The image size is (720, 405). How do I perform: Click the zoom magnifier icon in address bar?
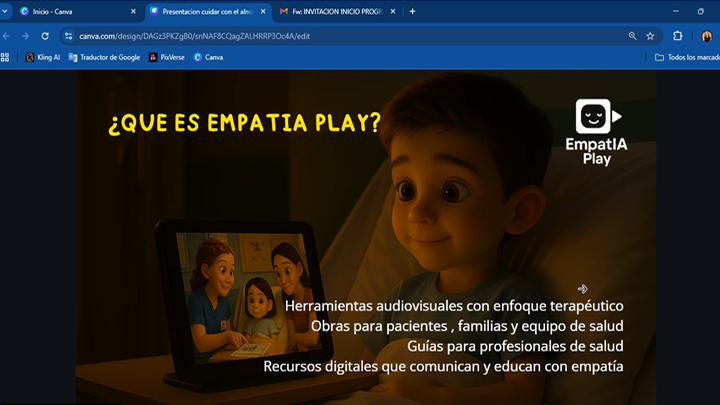632,36
